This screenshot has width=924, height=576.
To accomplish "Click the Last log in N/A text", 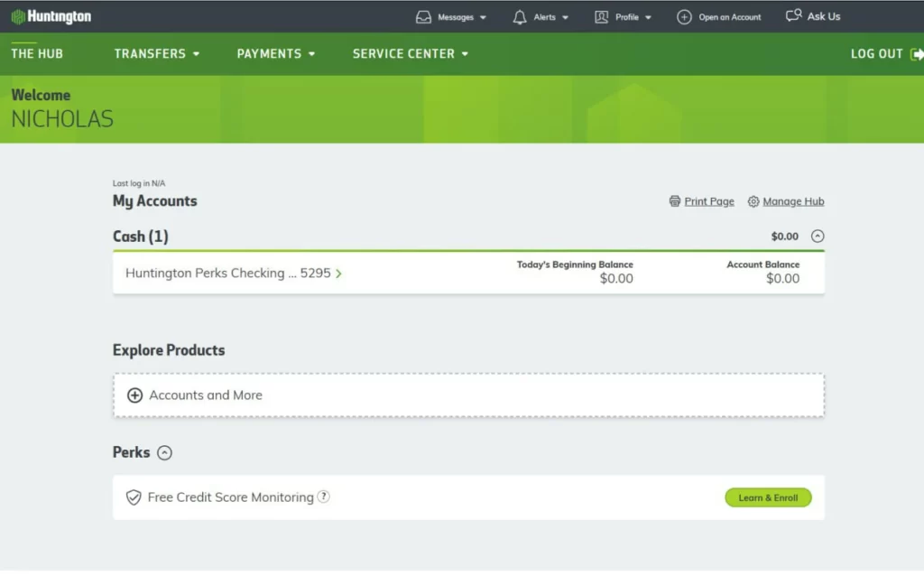I will click(x=139, y=183).
